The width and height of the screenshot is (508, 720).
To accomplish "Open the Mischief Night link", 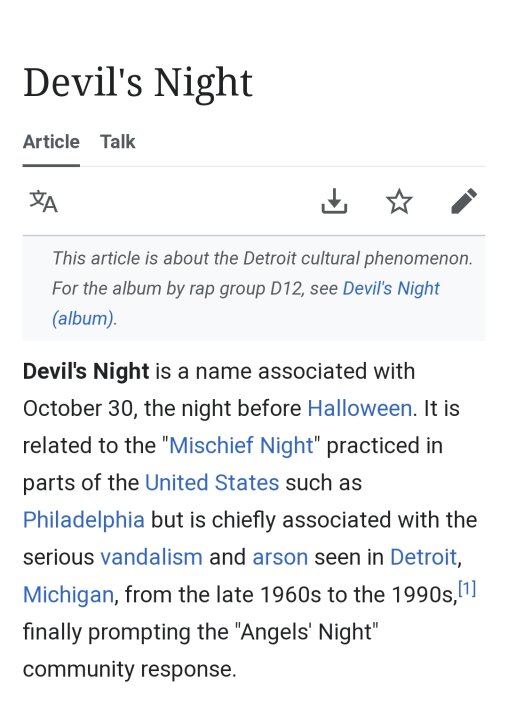I will pyautogui.click(x=241, y=445).
